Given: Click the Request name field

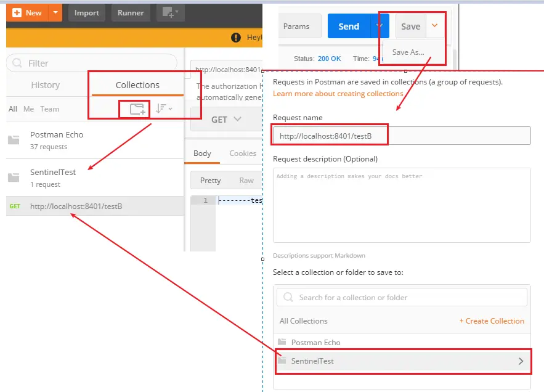Looking at the screenshot, I should click(x=402, y=136).
